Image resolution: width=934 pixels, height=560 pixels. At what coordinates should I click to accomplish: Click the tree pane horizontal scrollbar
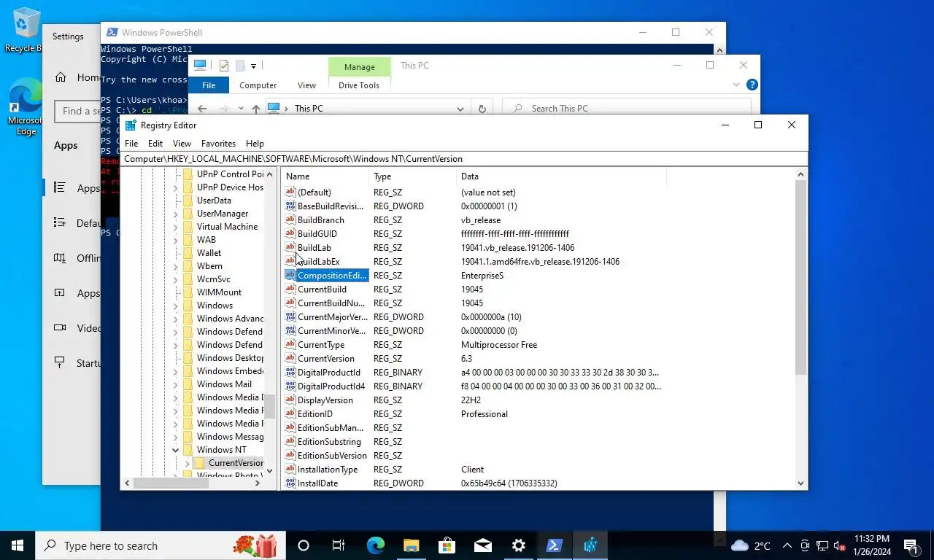pos(171,483)
